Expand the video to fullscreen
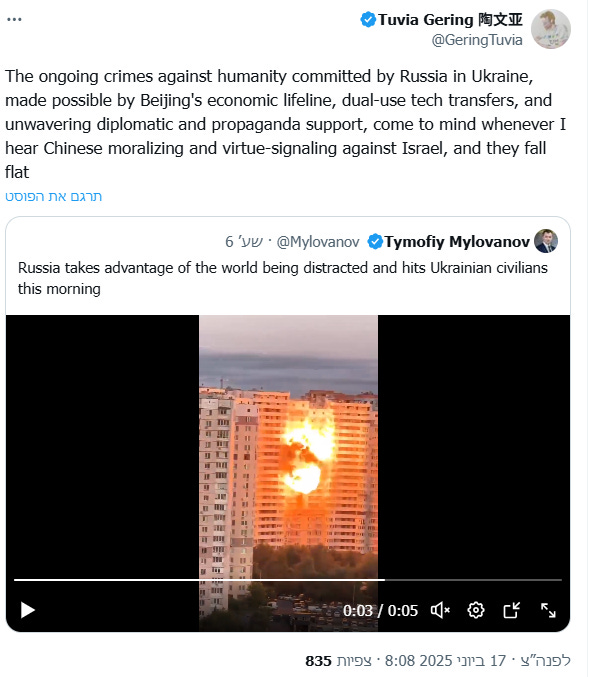The width and height of the screenshot is (596, 677). pos(548,610)
